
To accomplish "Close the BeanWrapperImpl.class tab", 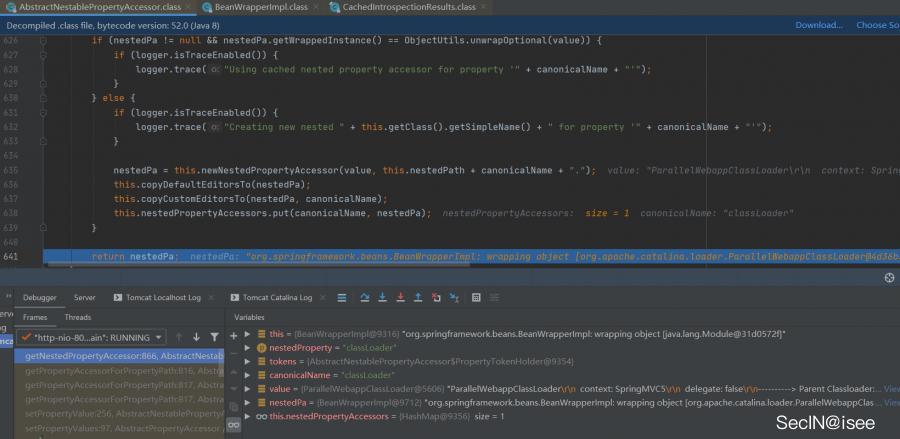I will (x=316, y=7).
